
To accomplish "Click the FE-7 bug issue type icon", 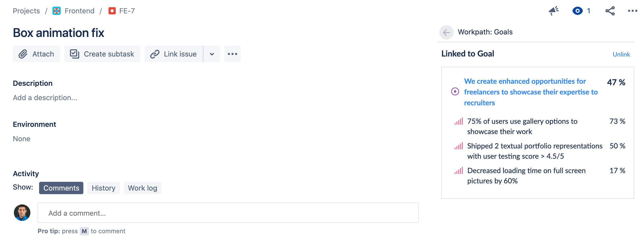I will 112,11.
